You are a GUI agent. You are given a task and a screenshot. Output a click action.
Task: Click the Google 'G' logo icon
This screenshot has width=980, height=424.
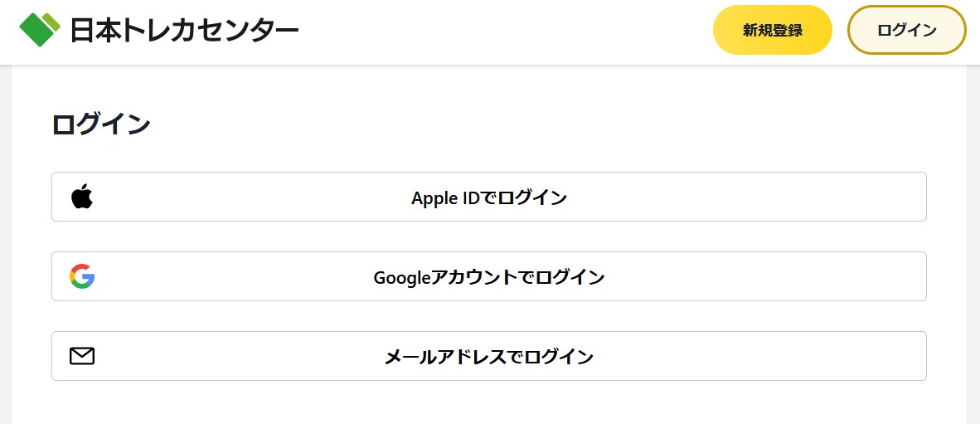coord(82,276)
